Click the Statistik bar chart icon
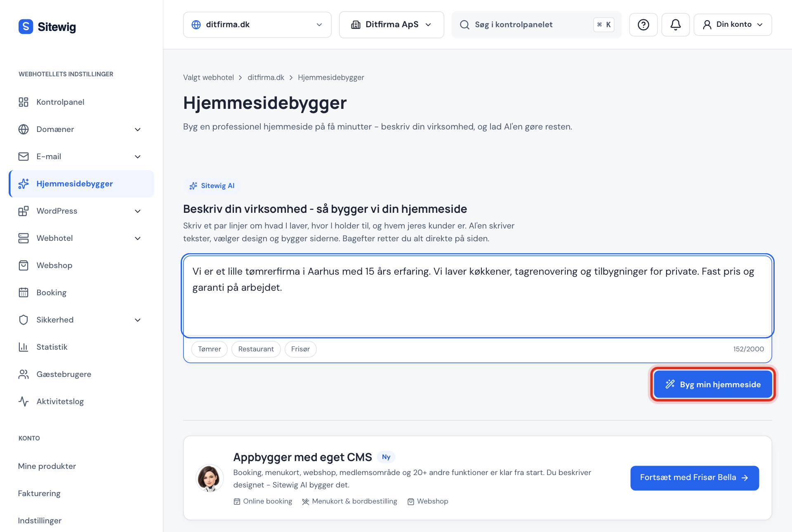Image resolution: width=792 pixels, height=532 pixels. (24, 347)
